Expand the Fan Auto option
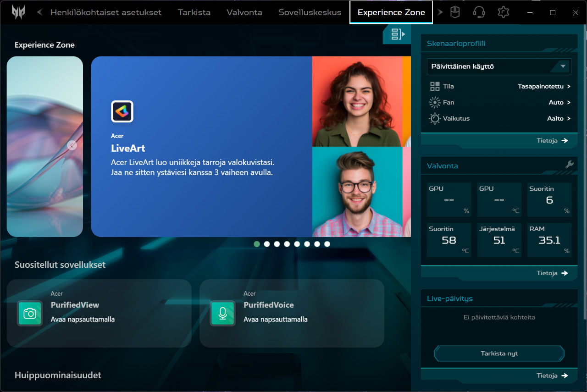The image size is (587, 392). click(560, 102)
